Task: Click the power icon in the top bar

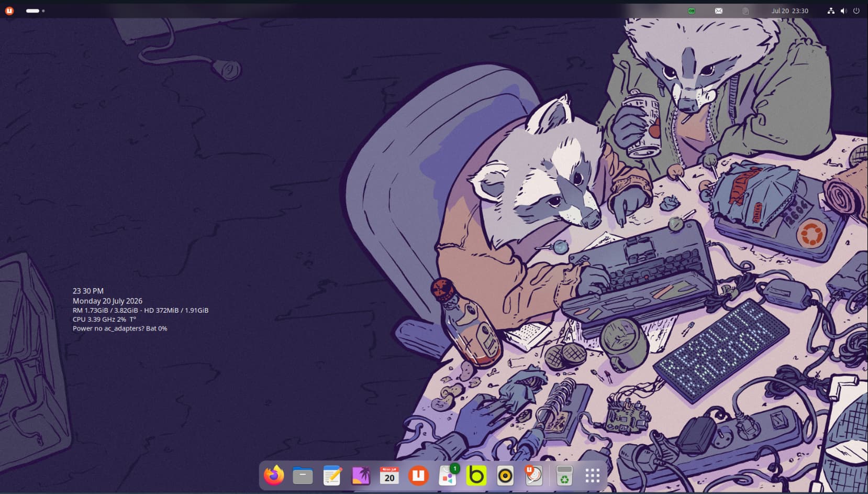Action: click(856, 10)
